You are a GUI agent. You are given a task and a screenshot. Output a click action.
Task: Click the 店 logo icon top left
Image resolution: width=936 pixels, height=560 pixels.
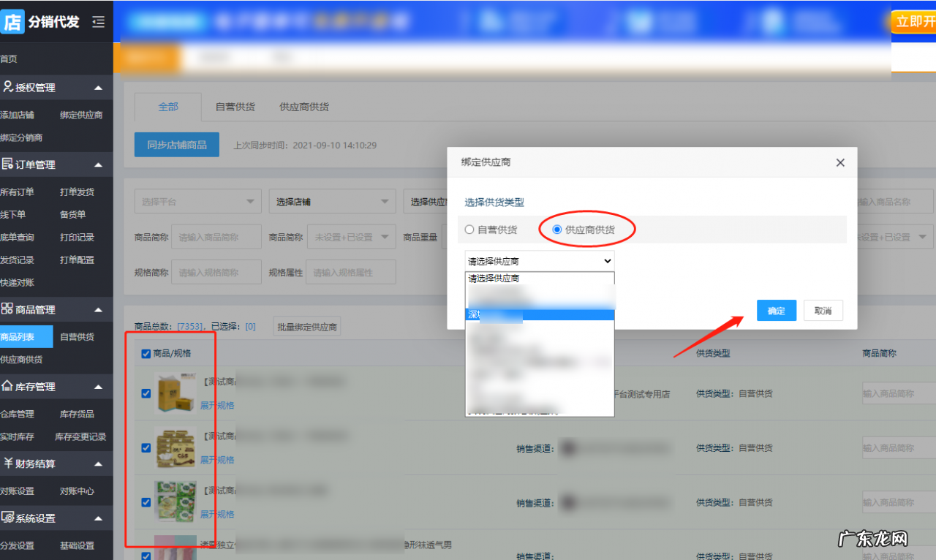12,22
